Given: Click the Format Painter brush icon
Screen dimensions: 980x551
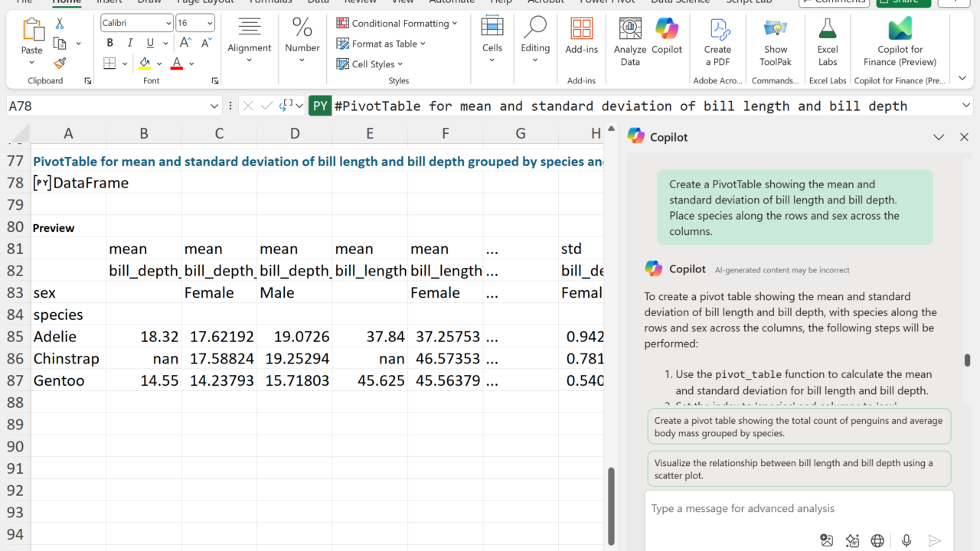Looking at the screenshot, I should tap(60, 64).
